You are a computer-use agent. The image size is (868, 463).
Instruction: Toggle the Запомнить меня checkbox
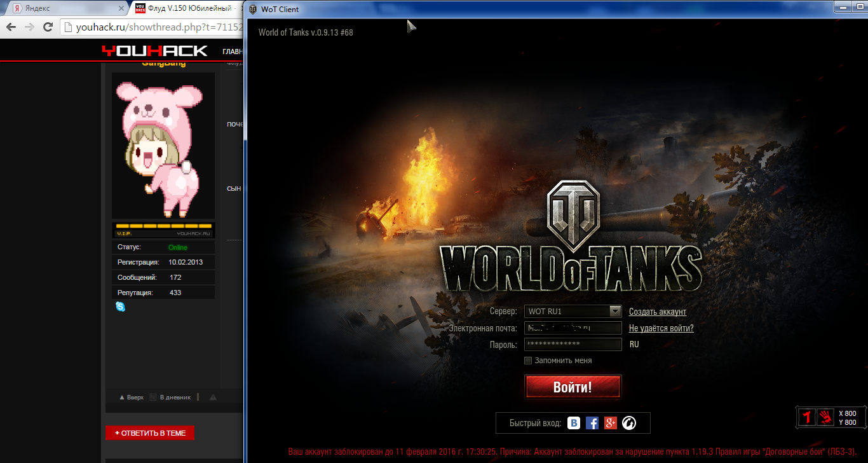(528, 361)
